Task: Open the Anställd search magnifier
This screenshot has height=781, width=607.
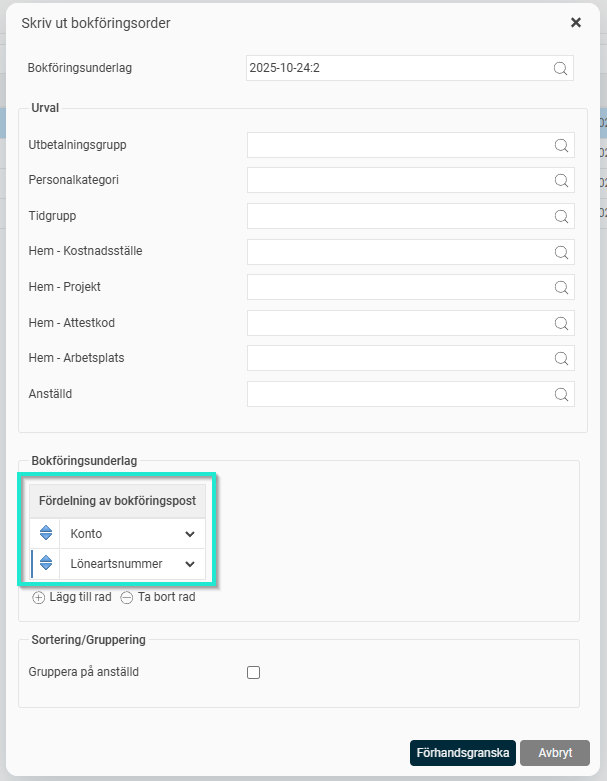Action: (x=562, y=394)
